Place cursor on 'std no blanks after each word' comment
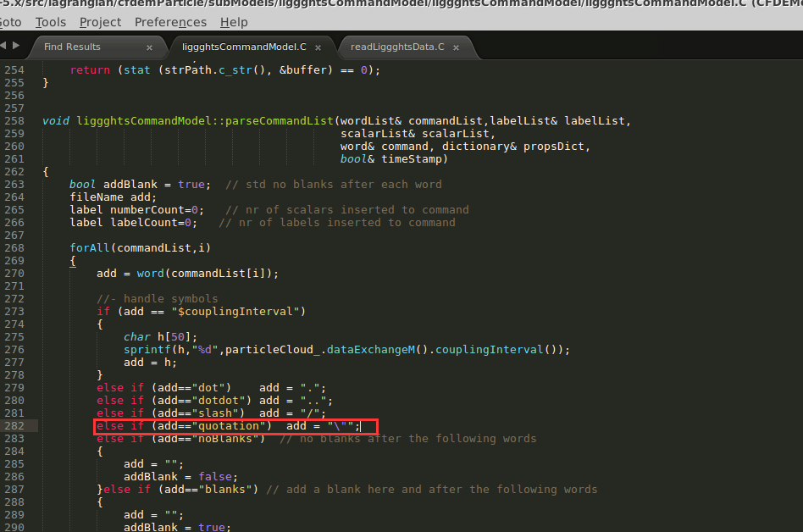 point(344,185)
